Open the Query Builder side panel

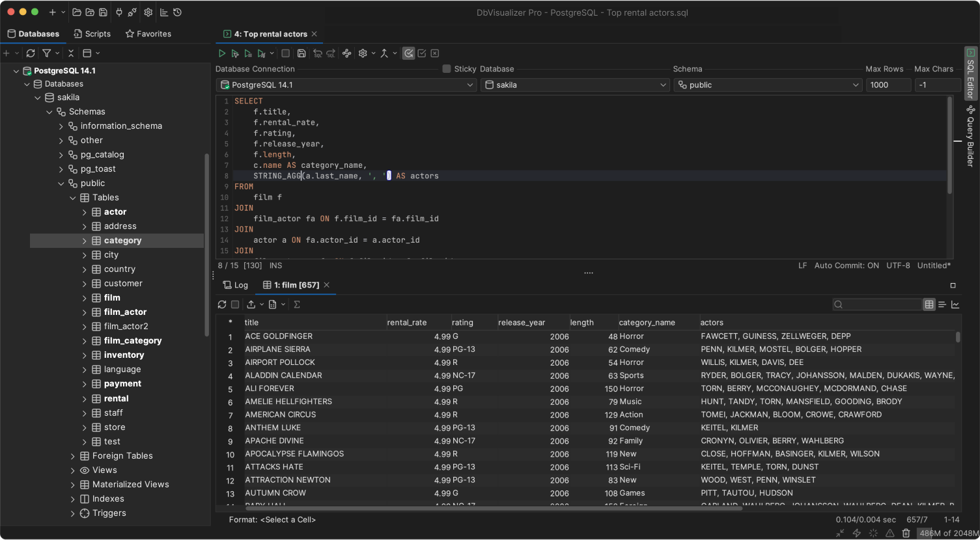[x=970, y=137]
